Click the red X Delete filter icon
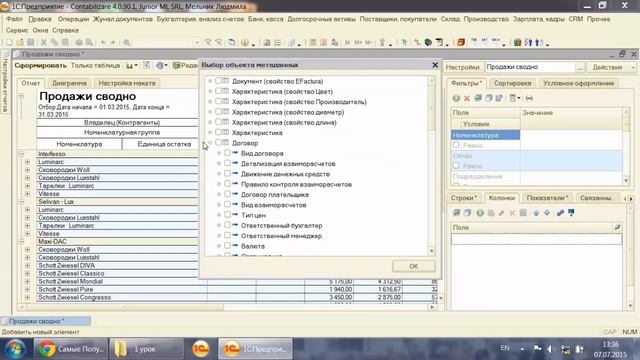 467,98
